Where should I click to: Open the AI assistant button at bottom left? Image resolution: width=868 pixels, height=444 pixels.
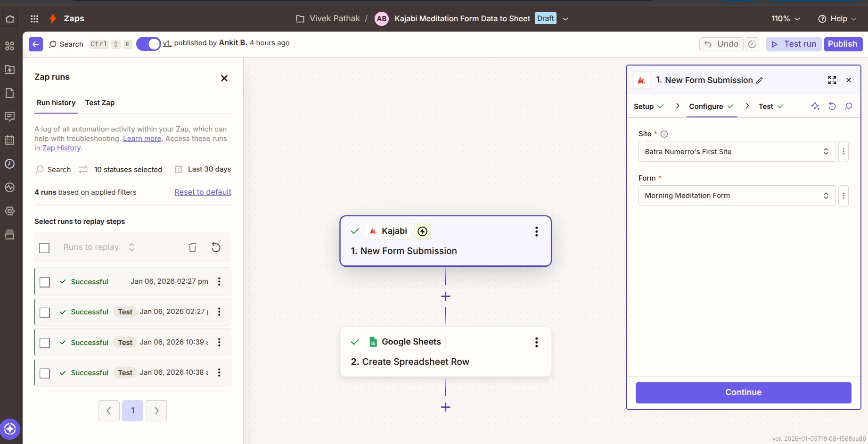(x=10, y=429)
